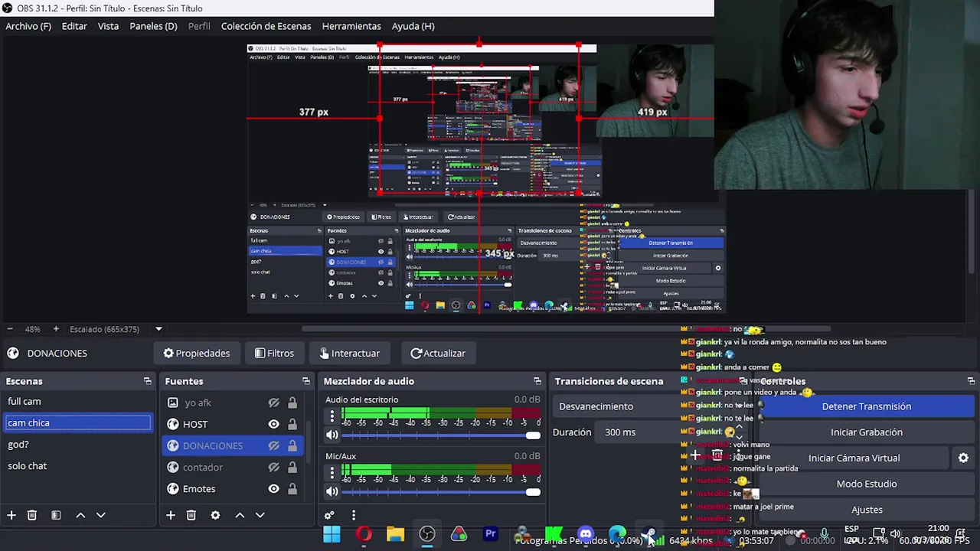Add a new source in Fuentes panel
The image size is (980, 551).
(171, 515)
